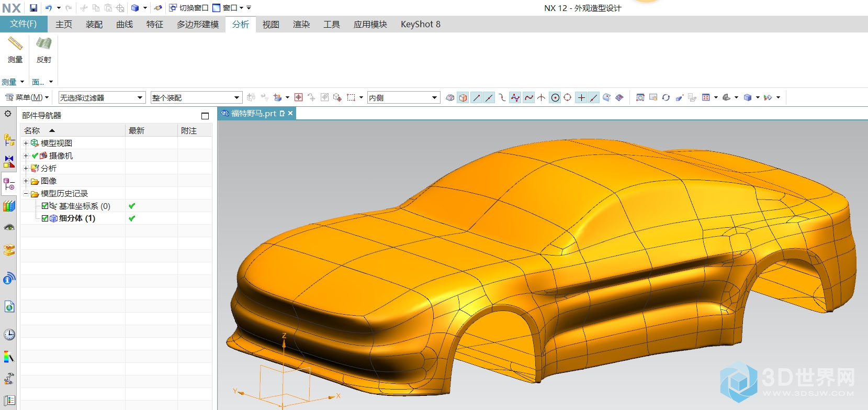This screenshot has width=868, height=410.
Task: Open the Part Navigator sidebar icon
Action: pyautogui.click(x=9, y=184)
